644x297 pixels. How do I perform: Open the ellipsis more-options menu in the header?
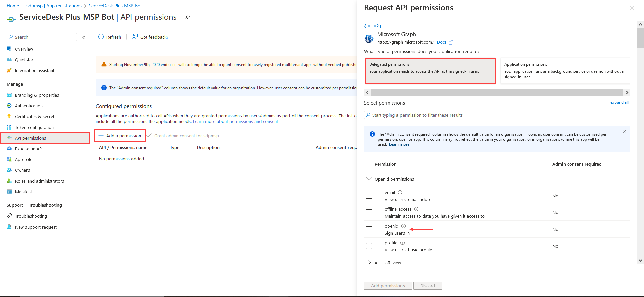pos(198,17)
